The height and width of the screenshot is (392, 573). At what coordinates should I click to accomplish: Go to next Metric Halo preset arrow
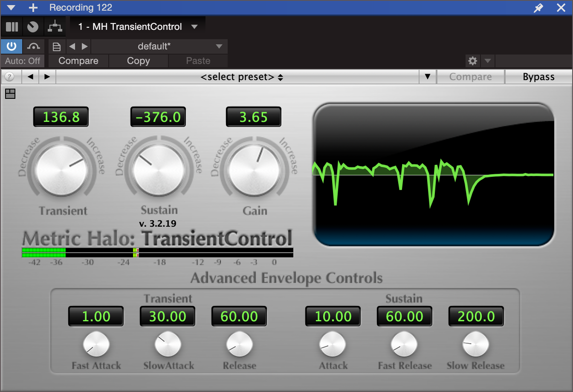tap(47, 77)
